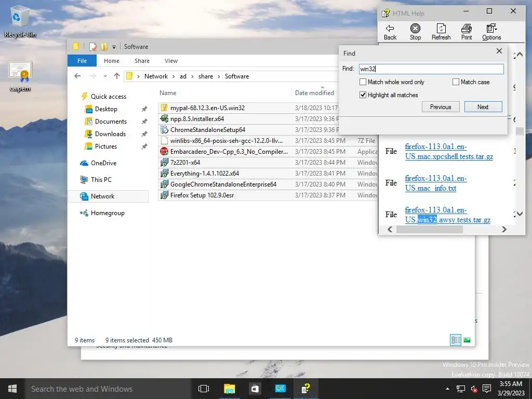Switch to details view in Explorer status bar
This screenshot has width=532, height=399.
[x=455, y=340]
